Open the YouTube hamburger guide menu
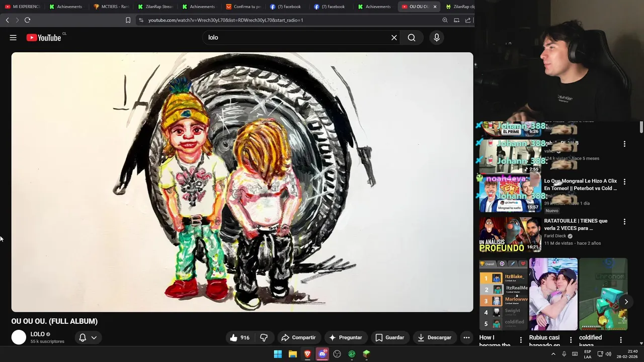The image size is (644, 362). pos(13,38)
